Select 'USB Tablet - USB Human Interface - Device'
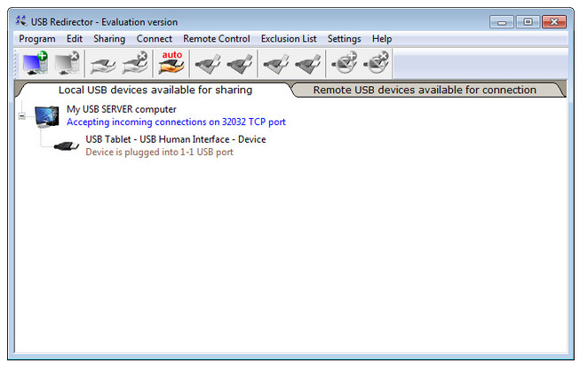Viewport: 588px width, 377px height. pos(176,139)
